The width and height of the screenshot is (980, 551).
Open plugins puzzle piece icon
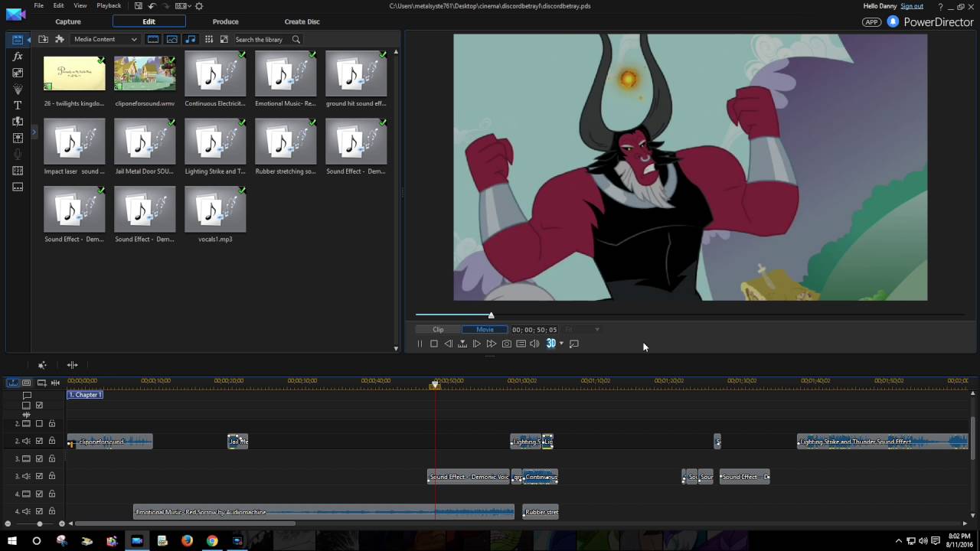tap(59, 39)
